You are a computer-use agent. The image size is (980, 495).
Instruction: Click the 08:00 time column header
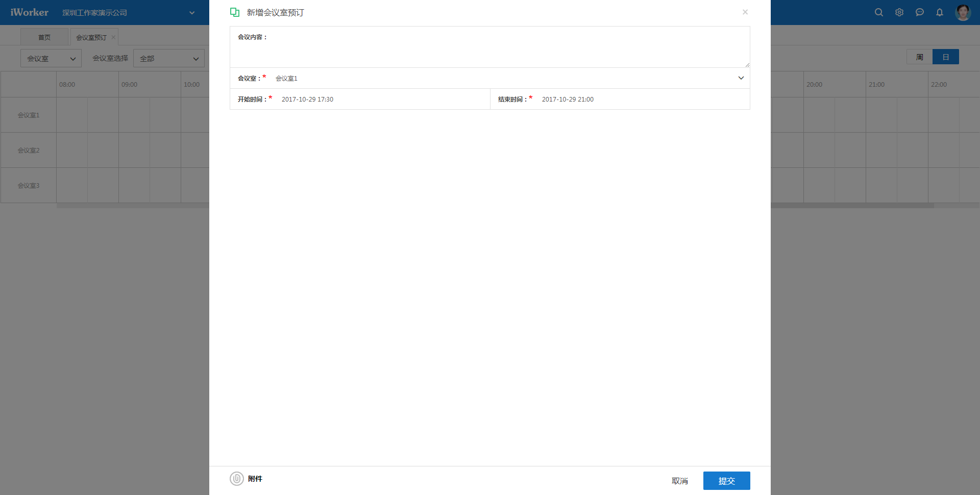(67, 85)
